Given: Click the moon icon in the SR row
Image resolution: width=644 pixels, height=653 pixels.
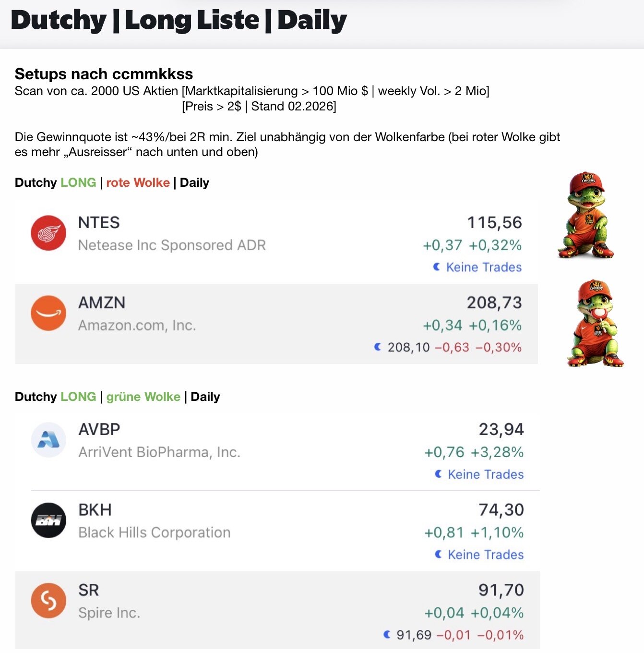Looking at the screenshot, I should [387, 635].
